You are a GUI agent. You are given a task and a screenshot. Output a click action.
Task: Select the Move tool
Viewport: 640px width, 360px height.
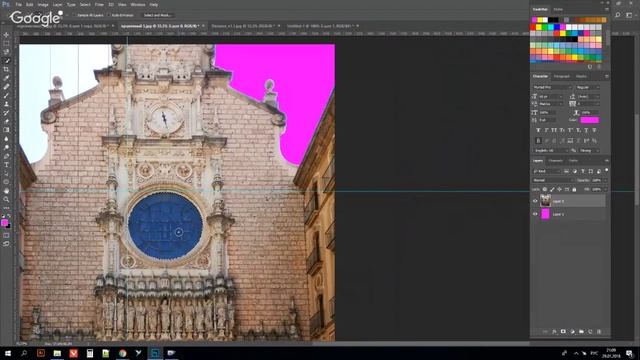click(7, 35)
